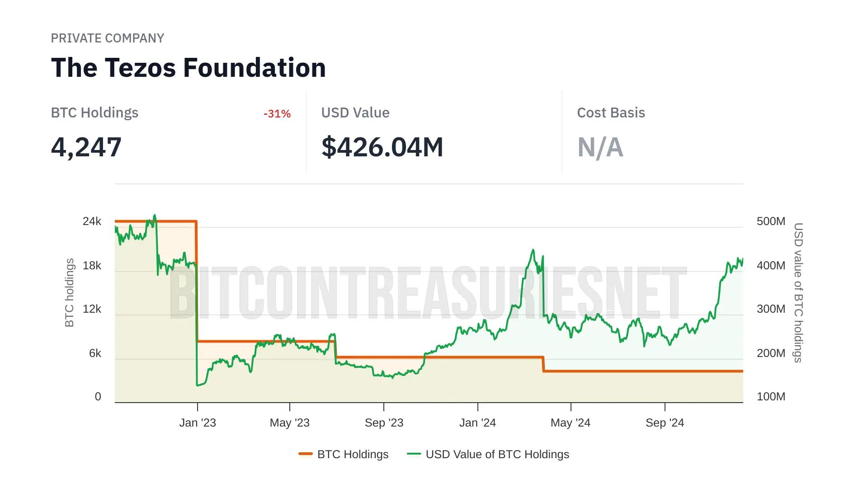
Task: Click the May '23 x-axis tick label
Action: point(289,423)
